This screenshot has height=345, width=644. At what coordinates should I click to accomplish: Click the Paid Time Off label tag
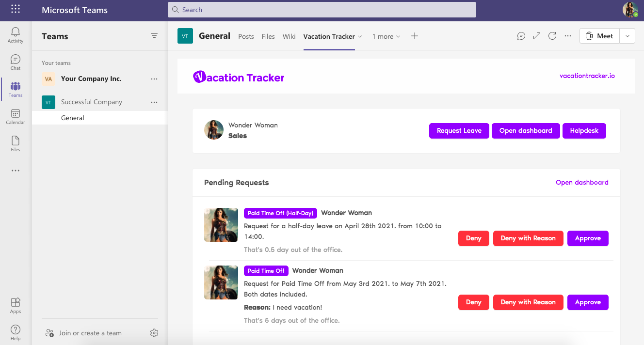pos(266,271)
